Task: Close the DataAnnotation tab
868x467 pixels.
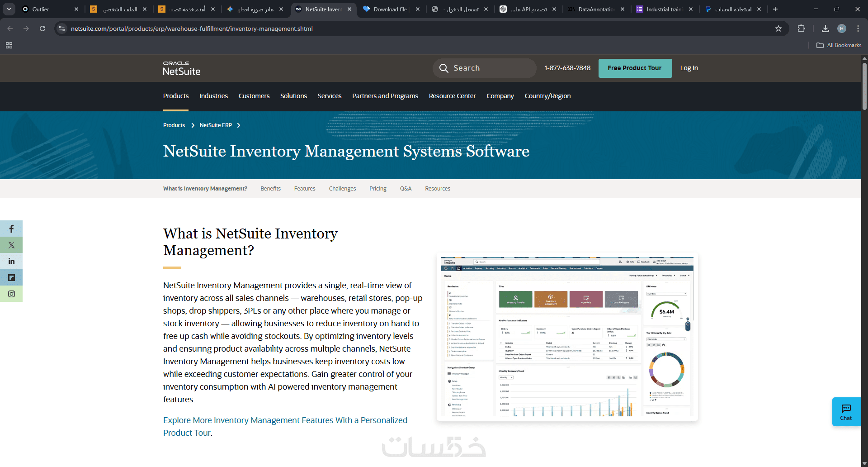Action: 623,9
